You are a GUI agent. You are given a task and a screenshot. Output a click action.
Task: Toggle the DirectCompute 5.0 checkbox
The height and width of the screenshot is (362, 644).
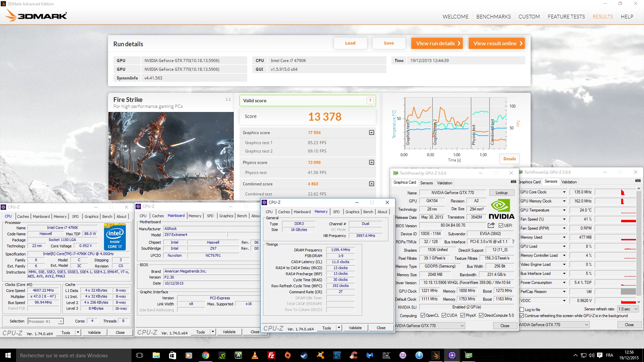tap(481, 315)
